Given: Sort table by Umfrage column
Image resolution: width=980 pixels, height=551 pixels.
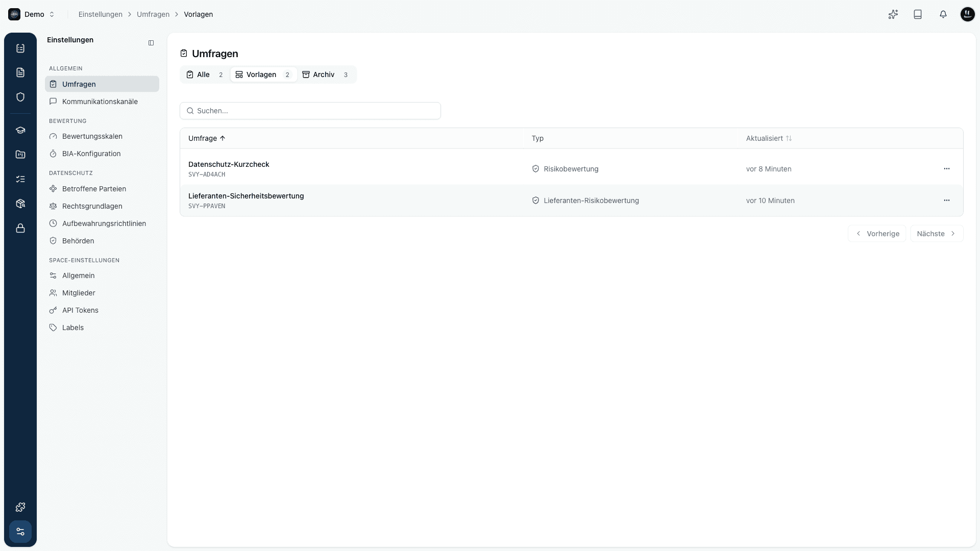Looking at the screenshot, I should click(207, 138).
